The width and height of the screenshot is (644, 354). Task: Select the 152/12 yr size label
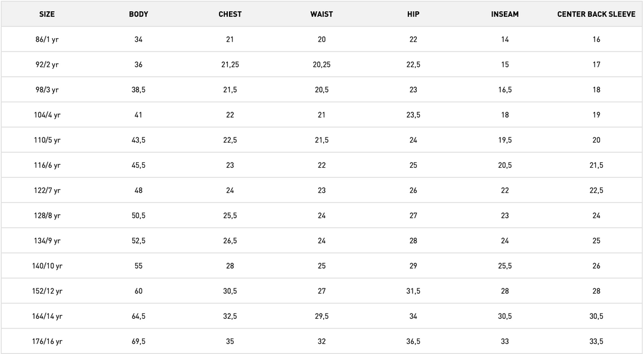(47, 291)
